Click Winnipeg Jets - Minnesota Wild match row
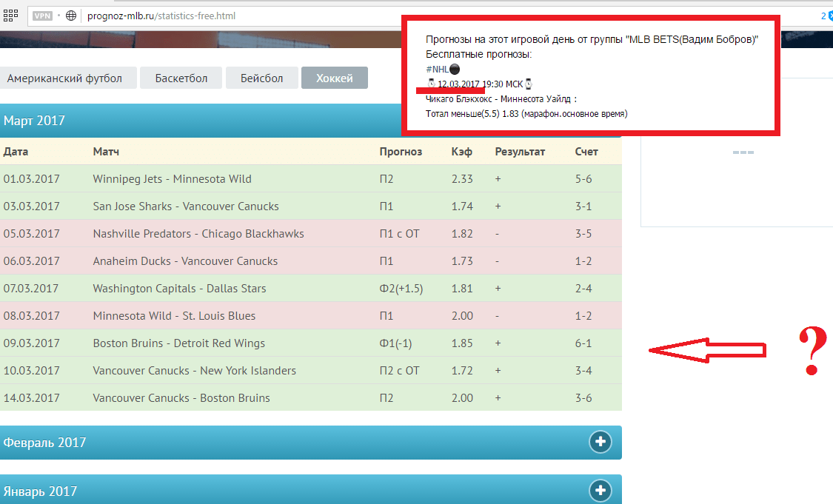Image resolution: width=833 pixels, height=504 pixels. (172, 178)
